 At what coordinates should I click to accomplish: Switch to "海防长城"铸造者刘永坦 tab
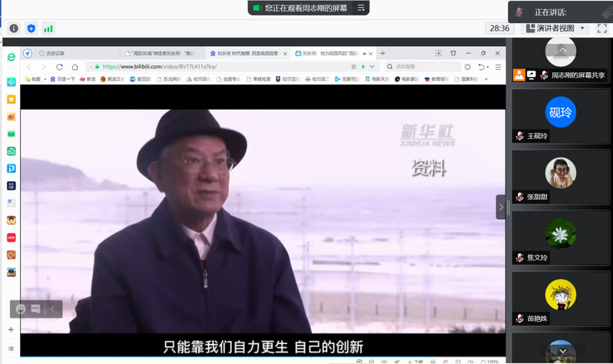pos(161,54)
